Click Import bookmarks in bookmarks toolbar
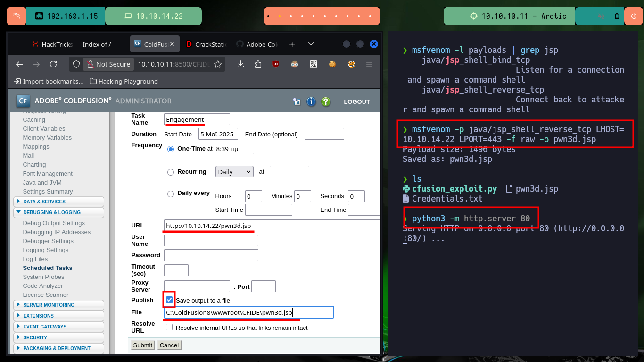 click(x=49, y=81)
